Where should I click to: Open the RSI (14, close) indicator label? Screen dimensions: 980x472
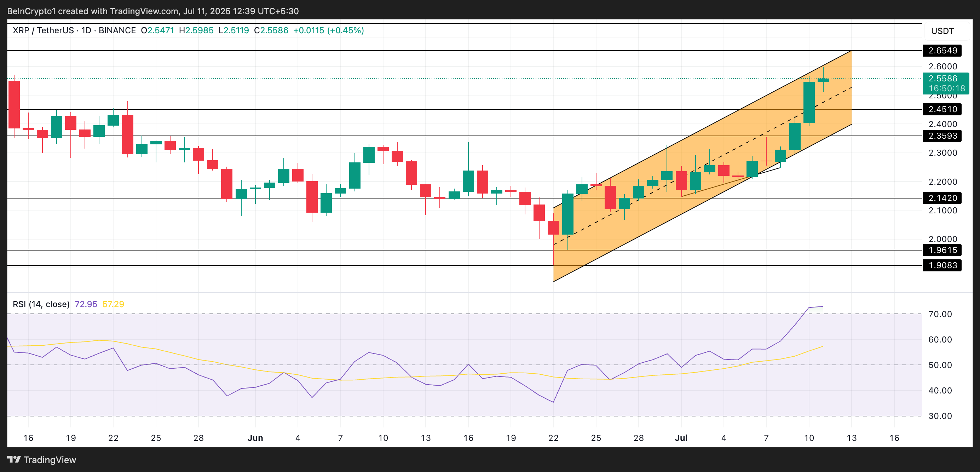tap(41, 304)
